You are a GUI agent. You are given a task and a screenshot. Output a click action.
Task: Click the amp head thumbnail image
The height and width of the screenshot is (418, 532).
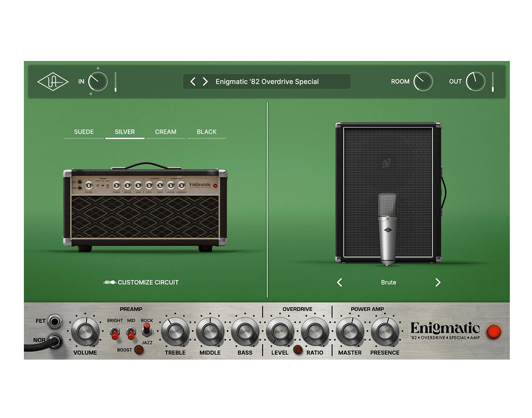coord(145,207)
